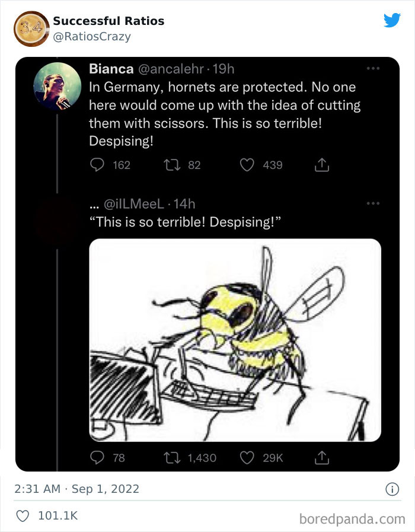Viewport: 415px width, 532px height.
Task: Click the Twitter bird logo
Action: [392, 21]
